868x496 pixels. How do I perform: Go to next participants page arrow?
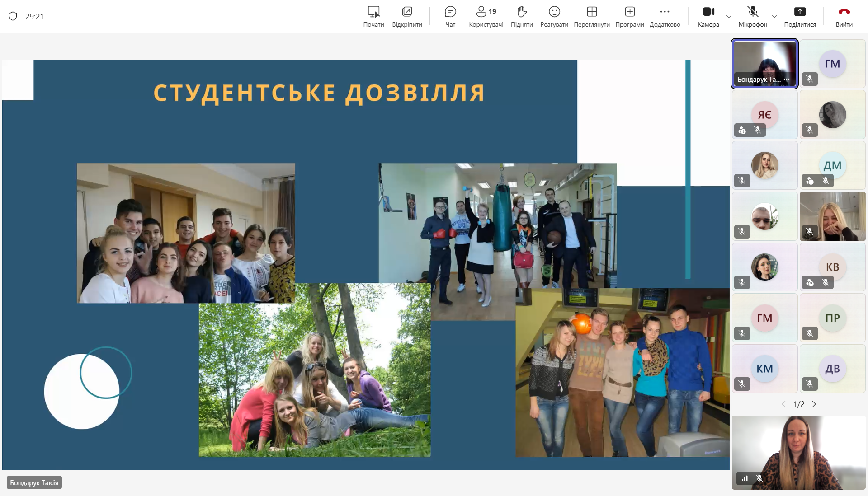[814, 404]
